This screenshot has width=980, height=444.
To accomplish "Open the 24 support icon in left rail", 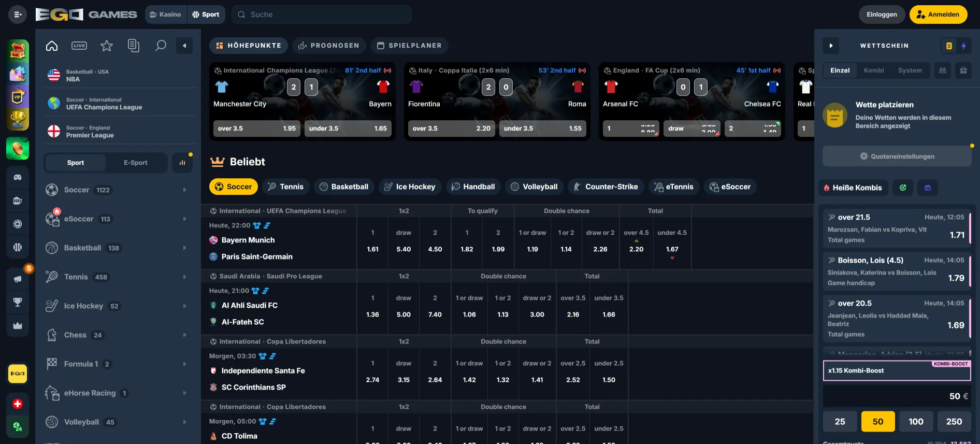I will (x=18, y=427).
